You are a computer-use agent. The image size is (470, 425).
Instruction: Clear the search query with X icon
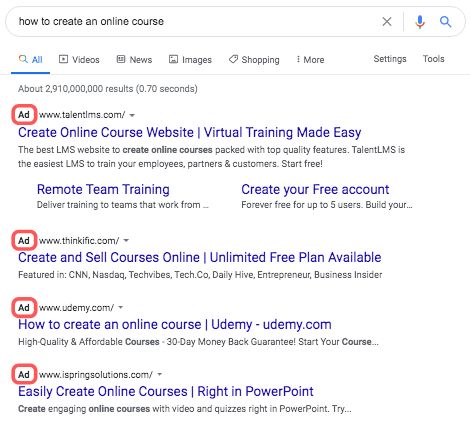(387, 22)
